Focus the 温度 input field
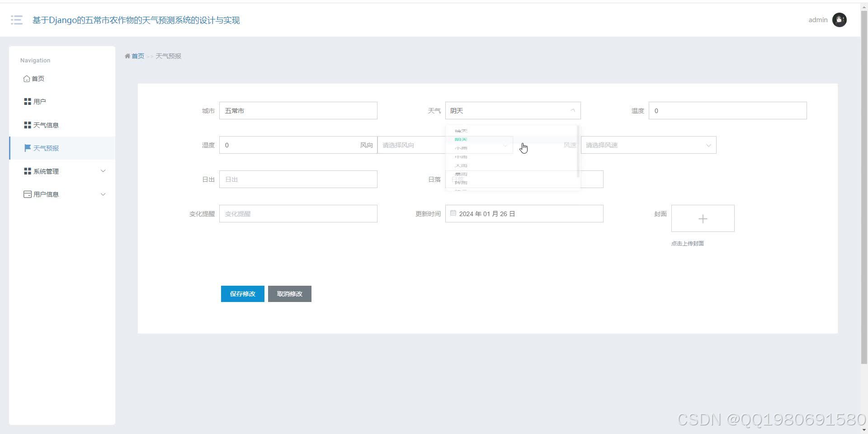This screenshot has height=434, width=868. click(x=728, y=111)
